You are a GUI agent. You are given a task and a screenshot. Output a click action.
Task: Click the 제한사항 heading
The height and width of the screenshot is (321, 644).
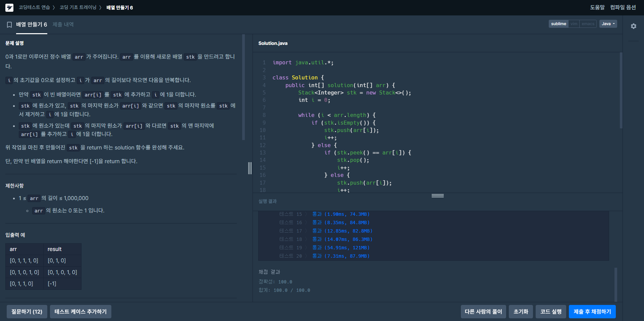[x=14, y=186]
